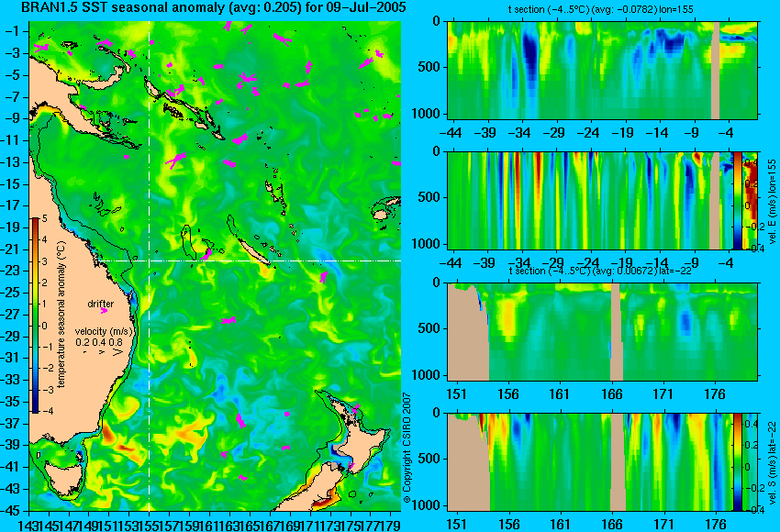Image resolution: width=780 pixels, height=532 pixels.
Task: Click the horizontal dashed white line at latitude -22
Action: pos(249,260)
